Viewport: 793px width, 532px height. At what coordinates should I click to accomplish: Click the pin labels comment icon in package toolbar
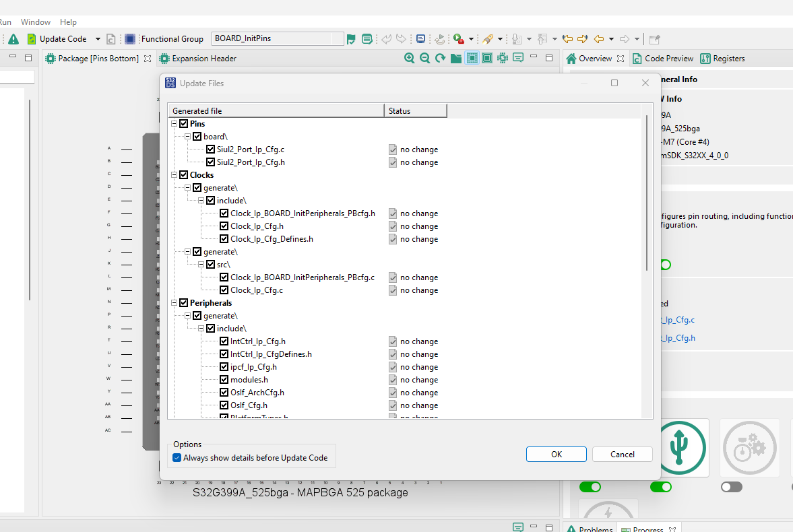[517, 58]
